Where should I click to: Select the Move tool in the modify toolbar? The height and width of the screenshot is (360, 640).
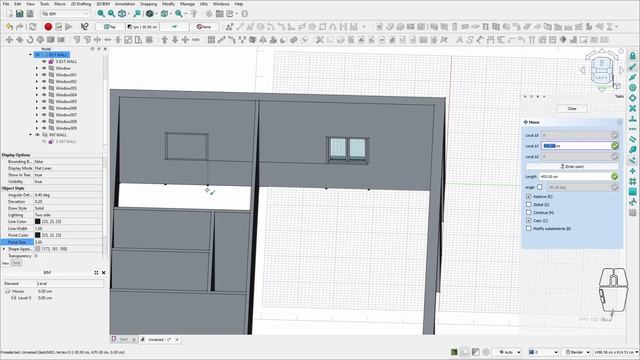[9, 40]
